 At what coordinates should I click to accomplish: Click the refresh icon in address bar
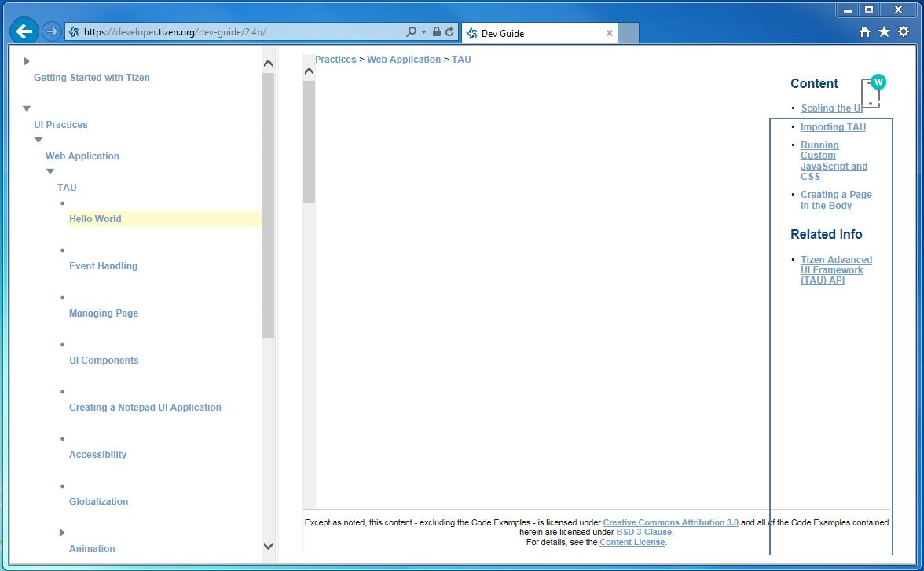coord(449,32)
